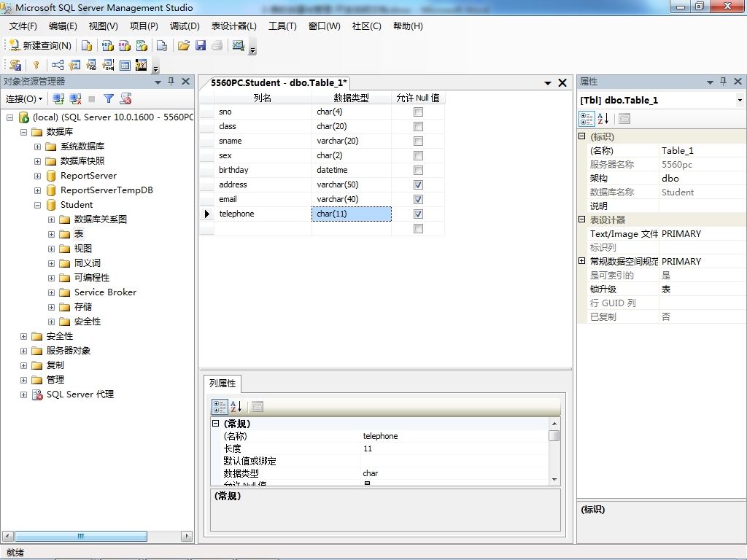Open the Relationships dialog icon
Screen dimensions: 747x560
pyautogui.click(x=58, y=65)
